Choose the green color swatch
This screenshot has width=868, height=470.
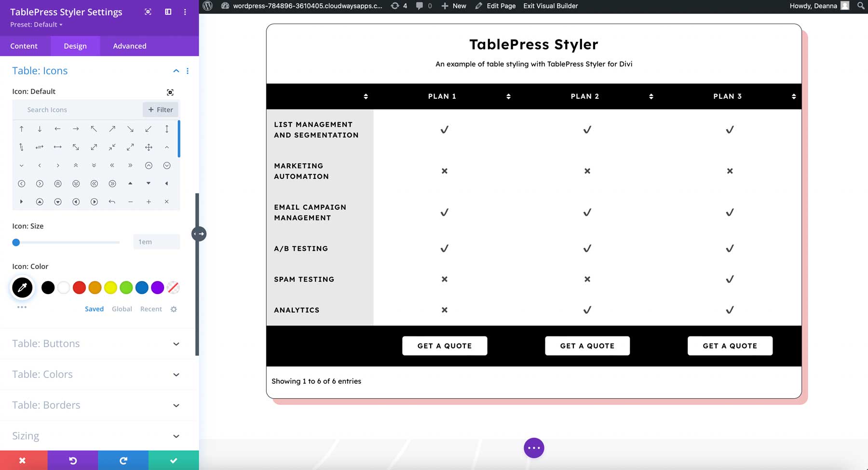(126, 288)
